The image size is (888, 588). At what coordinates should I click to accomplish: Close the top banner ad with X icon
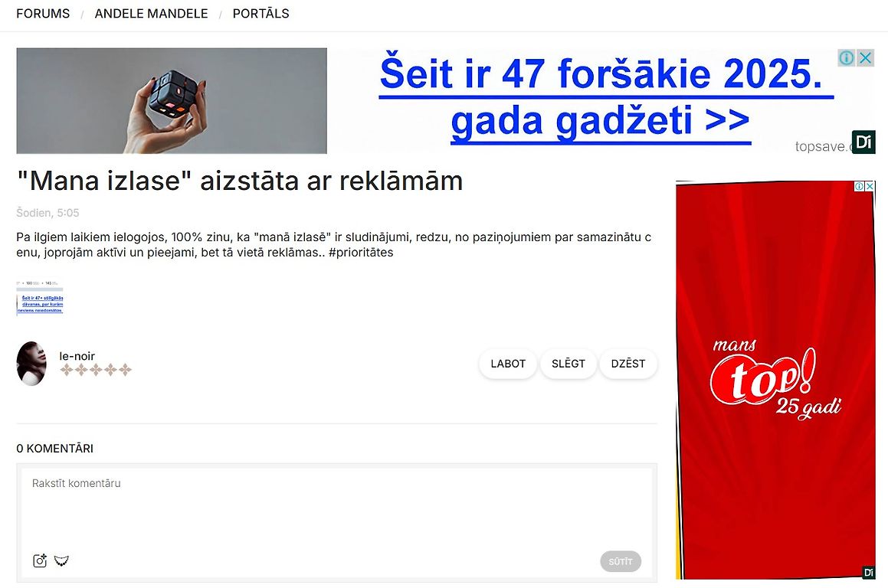(x=865, y=57)
